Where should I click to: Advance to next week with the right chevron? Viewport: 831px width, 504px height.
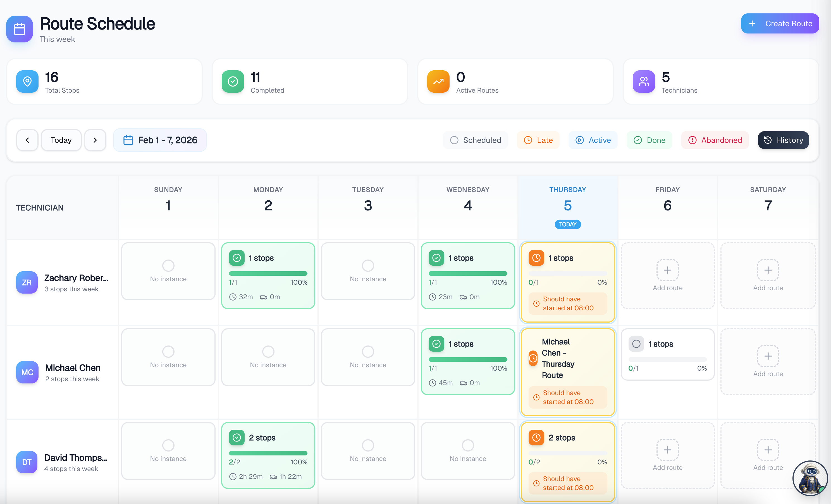pos(95,140)
